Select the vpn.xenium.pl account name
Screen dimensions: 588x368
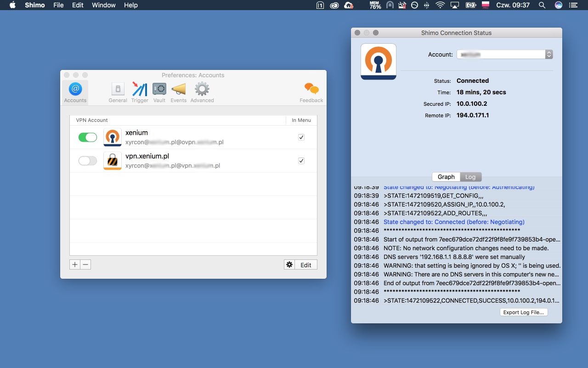tap(147, 156)
